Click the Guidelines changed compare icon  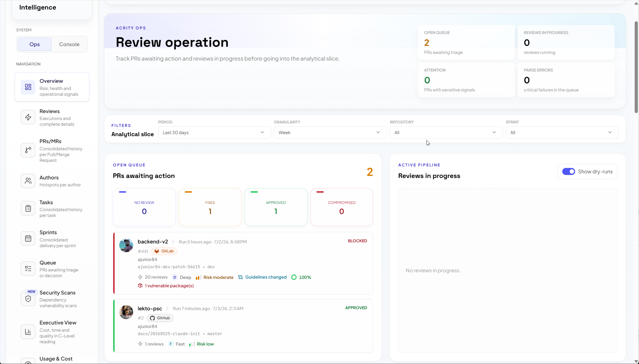240,277
